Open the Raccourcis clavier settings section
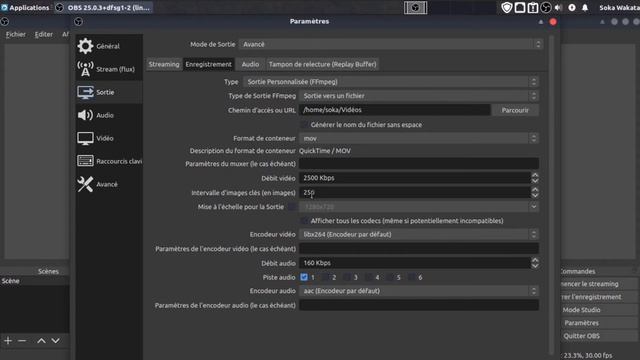640x360 pixels. click(109, 161)
